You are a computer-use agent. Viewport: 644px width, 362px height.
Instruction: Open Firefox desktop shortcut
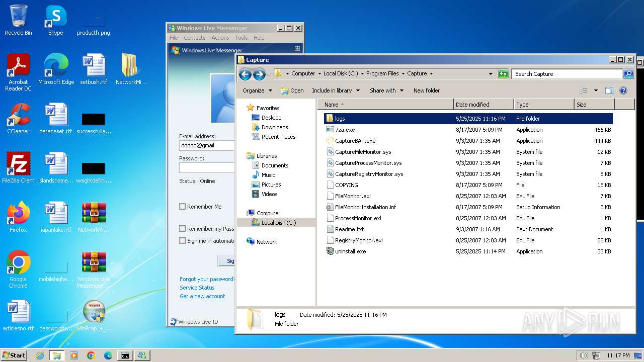point(18,217)
